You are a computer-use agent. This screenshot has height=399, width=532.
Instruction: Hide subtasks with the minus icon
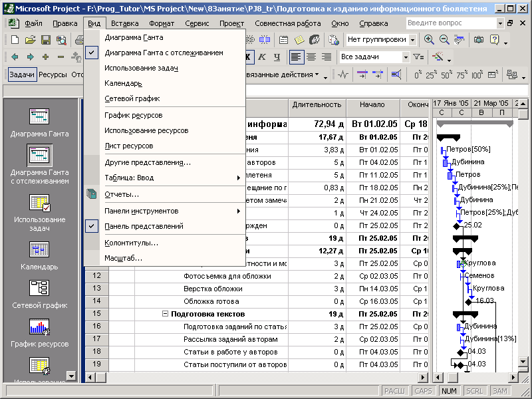point(61,57)
